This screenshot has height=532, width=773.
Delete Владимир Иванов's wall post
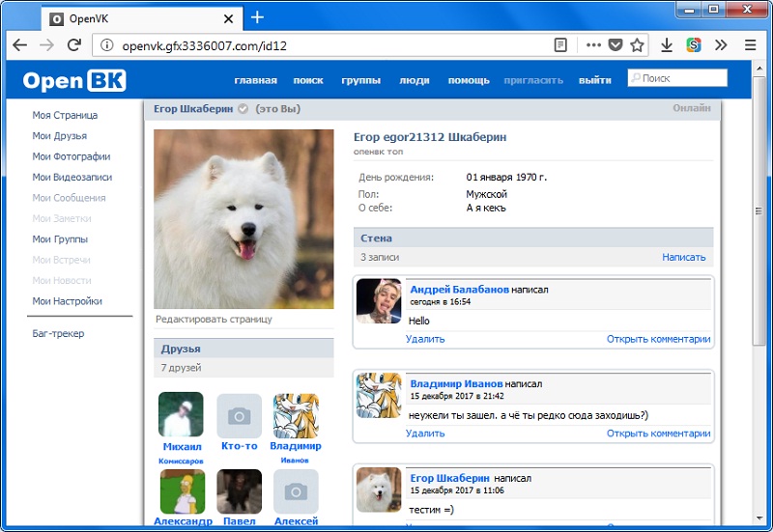425,433
